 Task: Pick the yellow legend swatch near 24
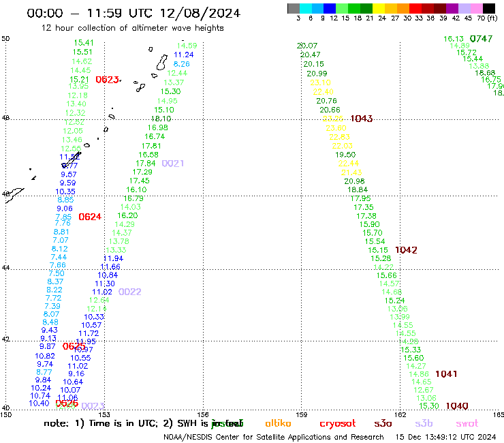tap(378, 8)
